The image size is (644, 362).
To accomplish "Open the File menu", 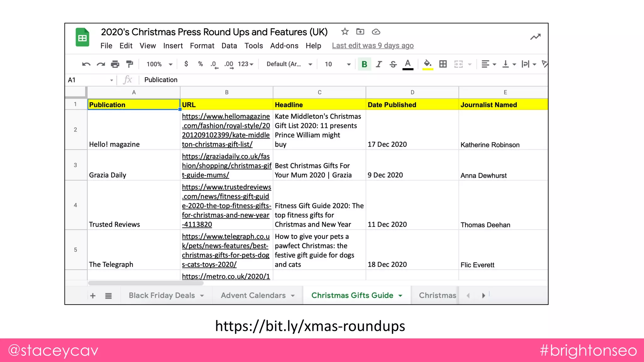I will (x=106, y=46).
